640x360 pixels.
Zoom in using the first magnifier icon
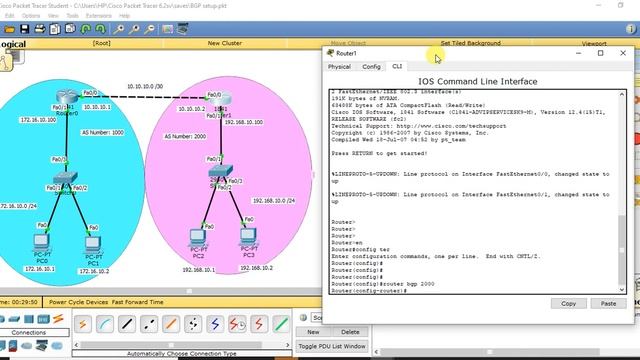click(119, 29)
